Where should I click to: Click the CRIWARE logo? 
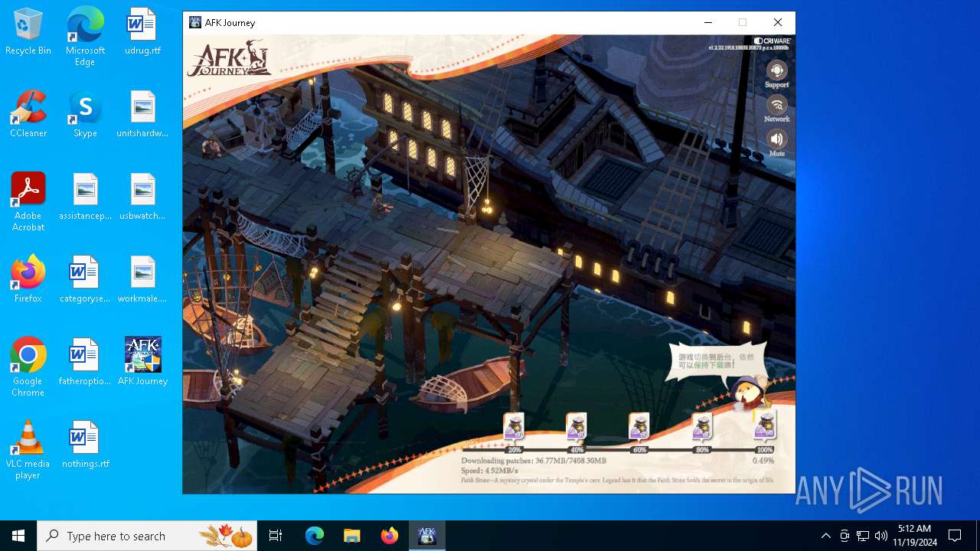(772, 41)
